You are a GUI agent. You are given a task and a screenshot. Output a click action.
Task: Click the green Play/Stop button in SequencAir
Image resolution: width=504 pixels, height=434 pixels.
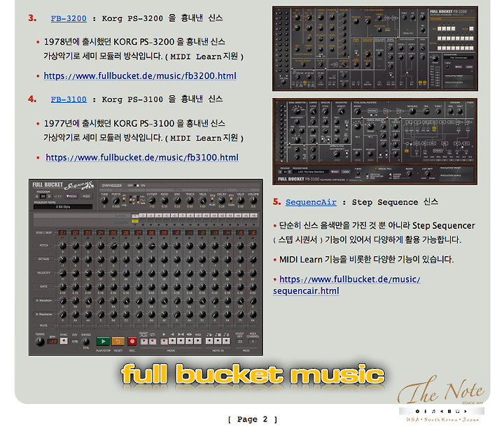coord(103,342)
